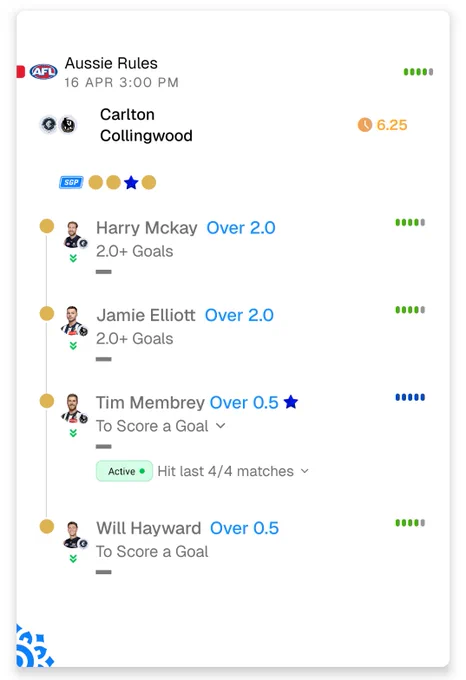Click green double chevron under Jamie Elliott
The width and height of the screenshot is (466, 680).
pos(73,346)
